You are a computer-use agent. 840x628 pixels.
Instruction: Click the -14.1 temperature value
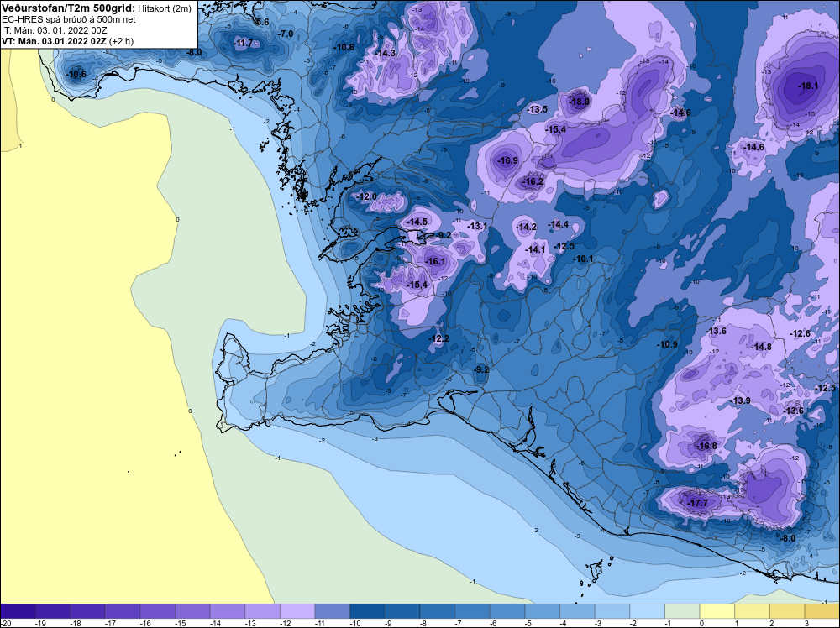pos(534,249)
